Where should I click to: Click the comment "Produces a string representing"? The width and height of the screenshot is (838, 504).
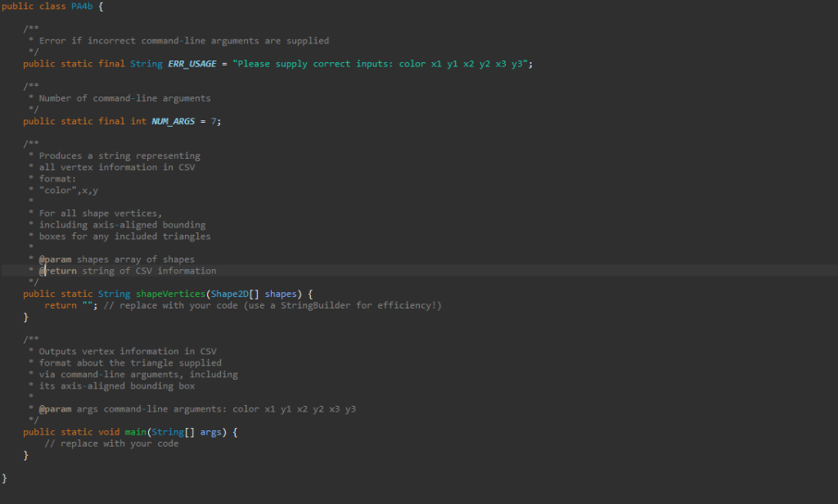point(119,156)
